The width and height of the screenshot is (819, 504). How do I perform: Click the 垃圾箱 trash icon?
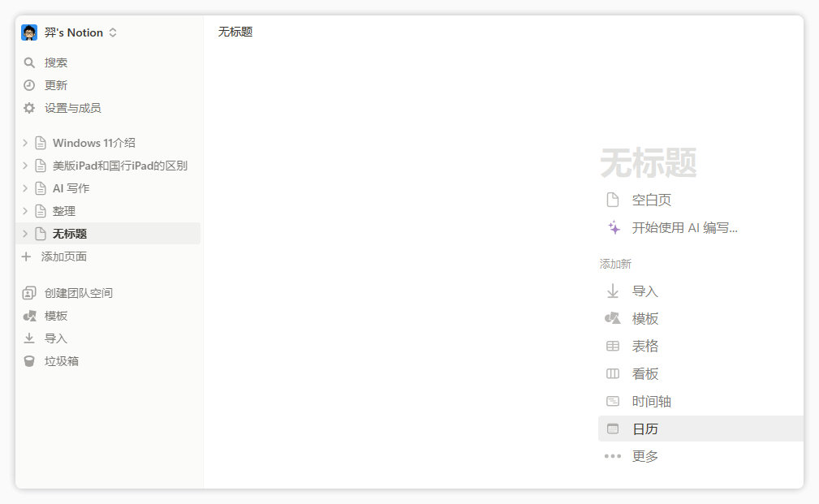pyautogui.click(x=29, y=361)
